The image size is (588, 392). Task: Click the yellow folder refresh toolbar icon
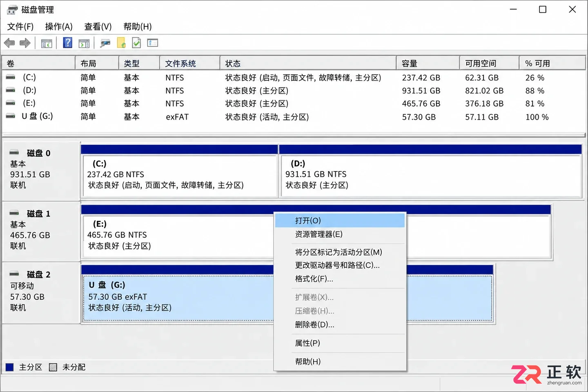[121, 43]
